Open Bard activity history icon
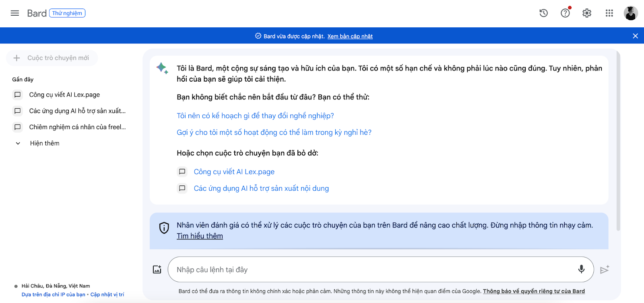This screenshot has height=303, width=644. [x=544, y=13]
